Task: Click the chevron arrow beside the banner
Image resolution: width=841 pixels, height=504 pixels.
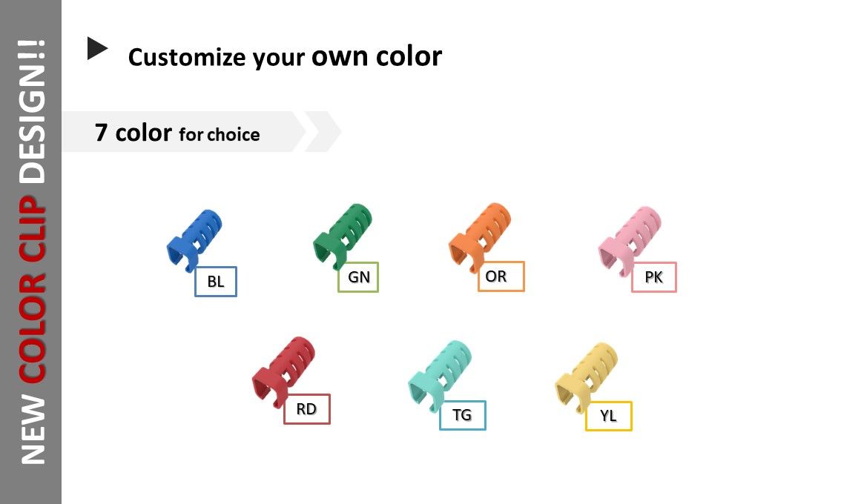Action: click(x=323, y=132)
